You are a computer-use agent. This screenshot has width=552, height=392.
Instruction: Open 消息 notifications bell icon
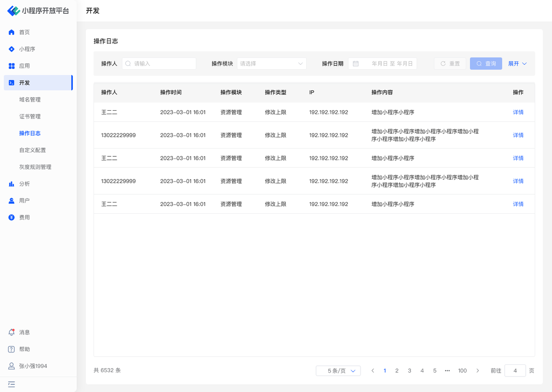pyautogui.click(x=12, y=332)
